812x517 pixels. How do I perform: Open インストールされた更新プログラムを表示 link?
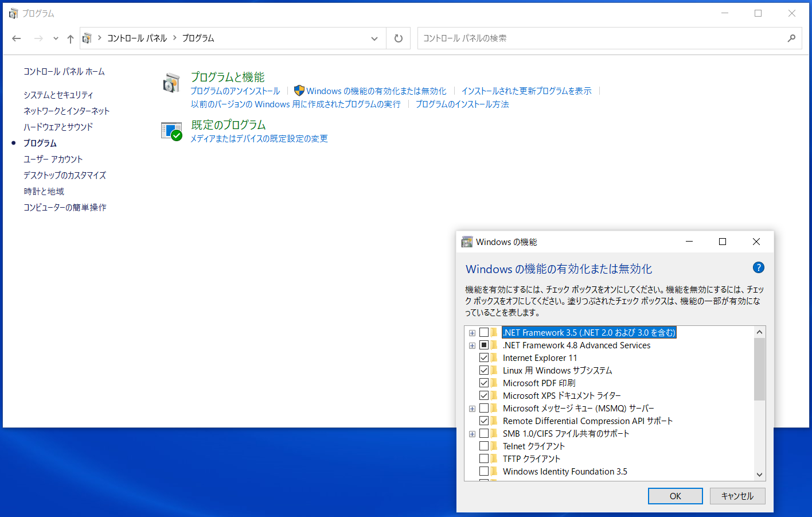click(x=526, y=91)
